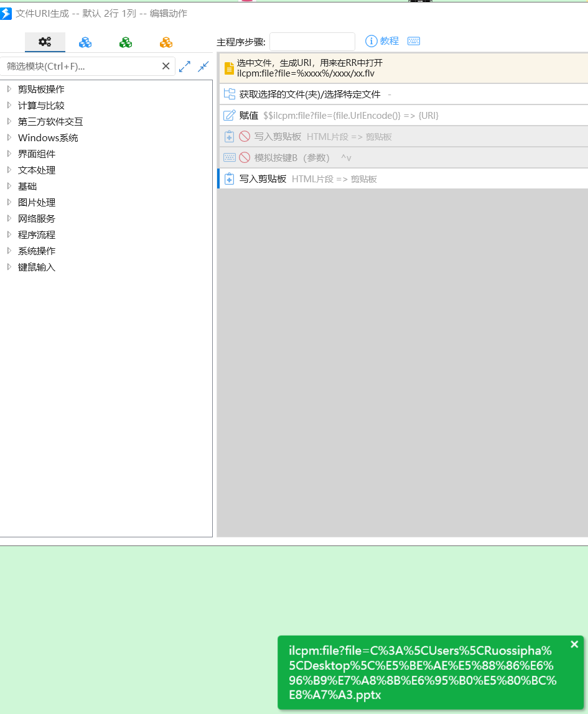Screen dimensions: 588x714
Task: Focus the module filter search box
Action: point(81,67)
